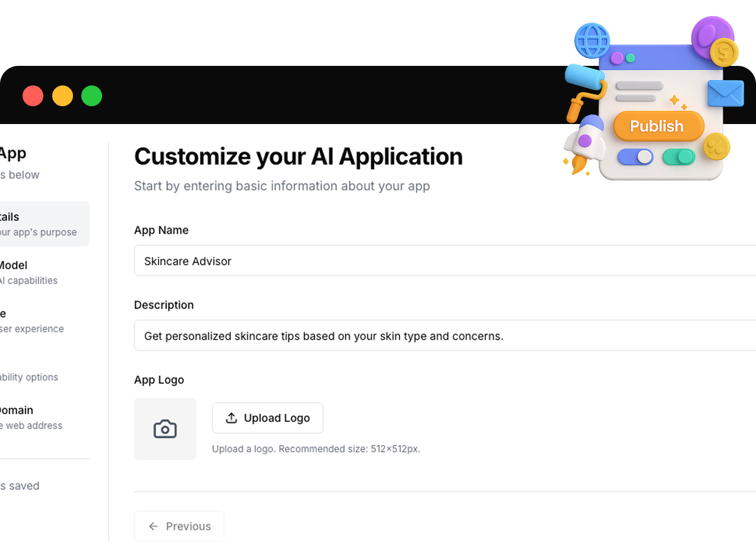The width and height of the screenshot is (756, 559).
Task: Click the gold percent coin icon
Action: (716, 147)
